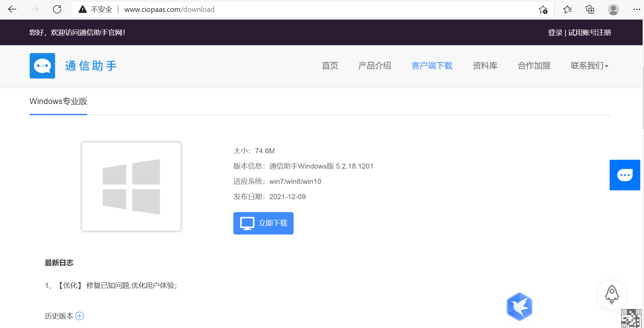The height and width of the screenshot is (328, 644).
Task: Click the not-secure warning triangle icon
Action: 83,10
